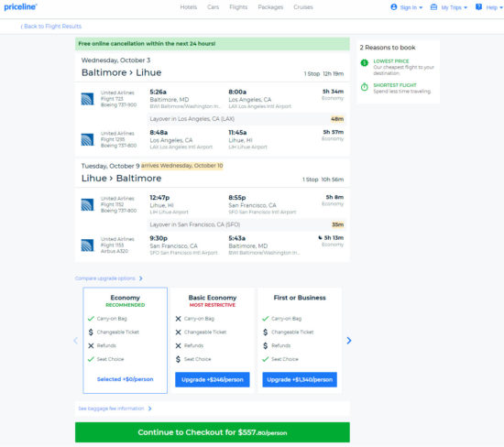504x447 pixels.
Task: Click the 5:43a arrival time
Action: pos(237,238)
